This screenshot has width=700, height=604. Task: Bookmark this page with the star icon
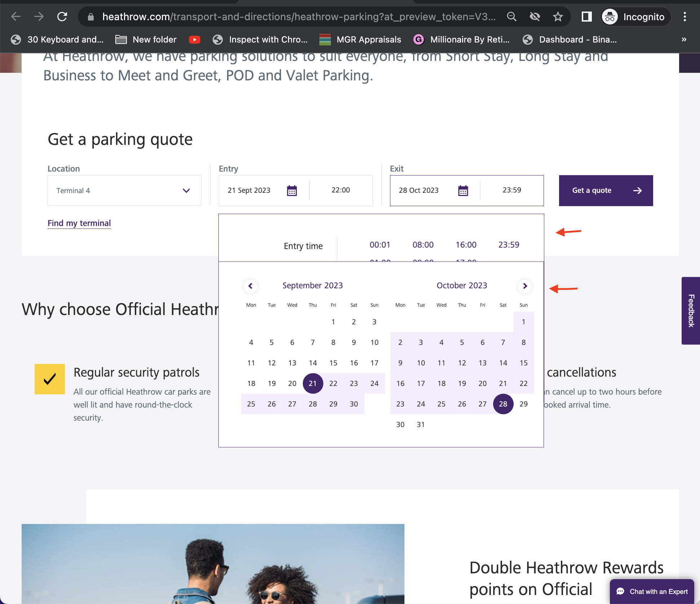pos(558,17)
